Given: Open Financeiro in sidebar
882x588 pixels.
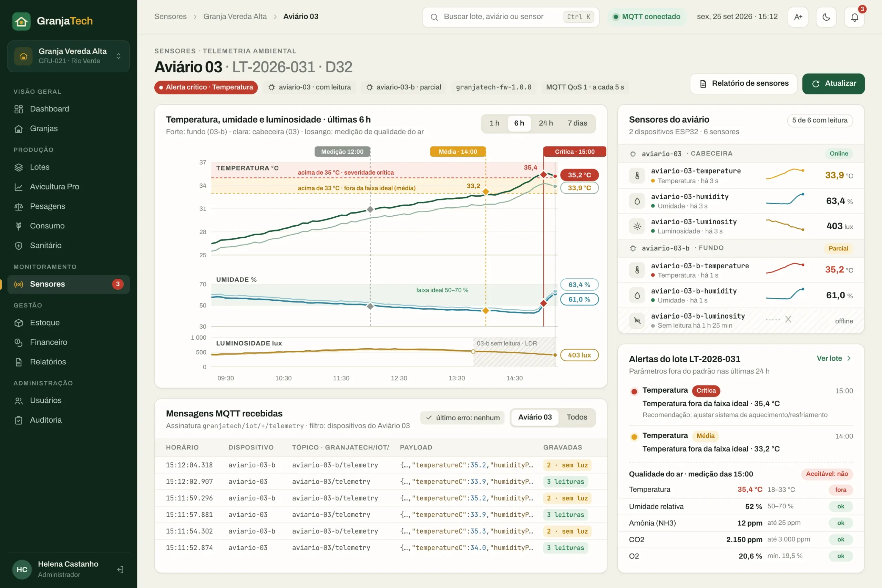Looking at the screenshot, I should pos(69,342).
